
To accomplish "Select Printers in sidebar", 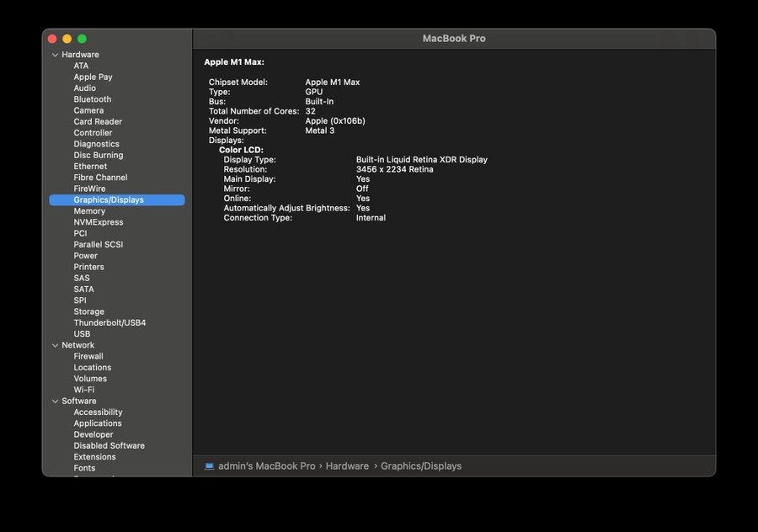I will click(x=88, y=267).
